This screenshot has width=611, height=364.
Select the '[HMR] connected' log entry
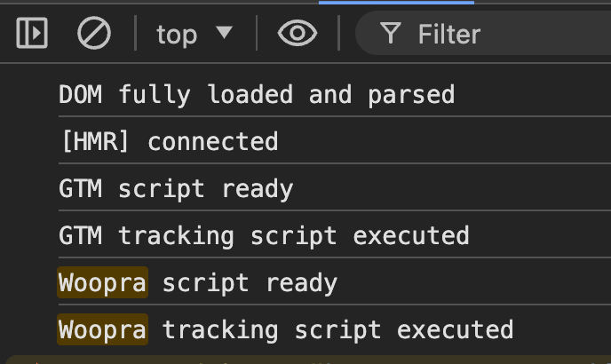point(170,141)
